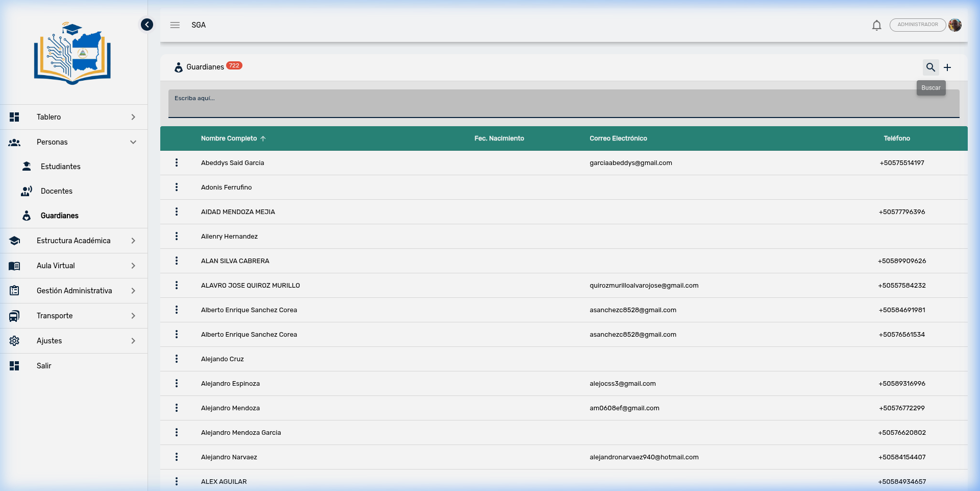Add a new guardian with plus icon

(947, 67)
